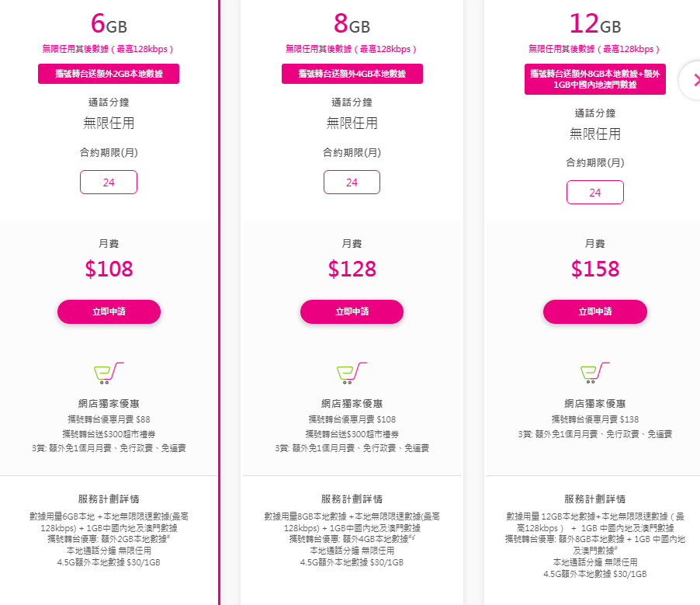This screenshot has height=605, width=700.
Task: Click the shopping cart icon under the $108 plan
Action: click(x=109, y=374)
